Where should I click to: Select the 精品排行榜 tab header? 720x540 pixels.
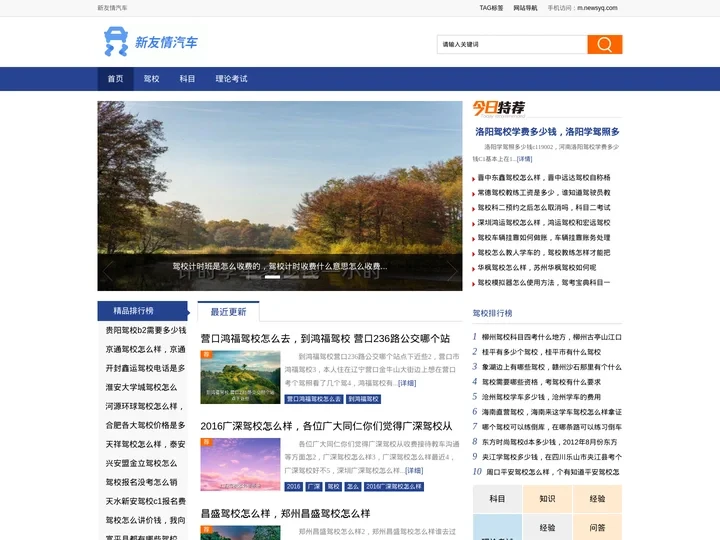(x=142, y=311)
